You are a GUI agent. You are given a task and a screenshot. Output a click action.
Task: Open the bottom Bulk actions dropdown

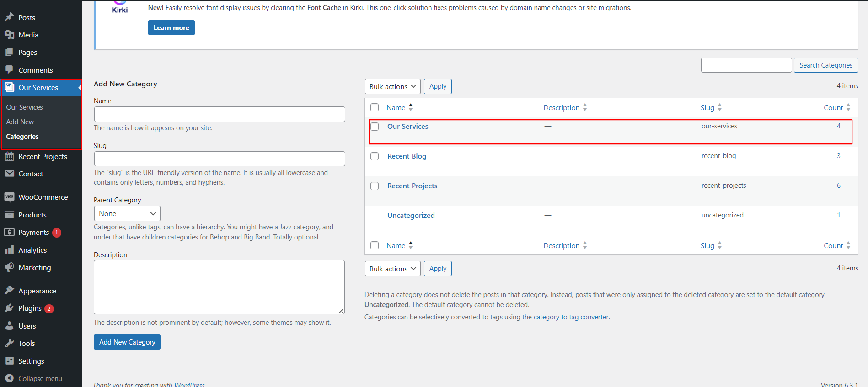tap(392, 269)
